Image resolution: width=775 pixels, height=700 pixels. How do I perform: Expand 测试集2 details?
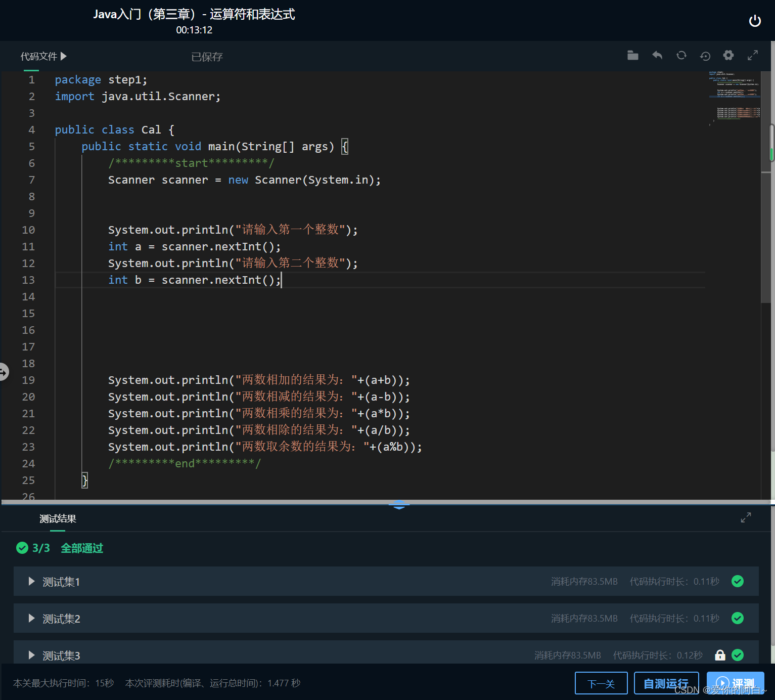[x=31, y=618]
